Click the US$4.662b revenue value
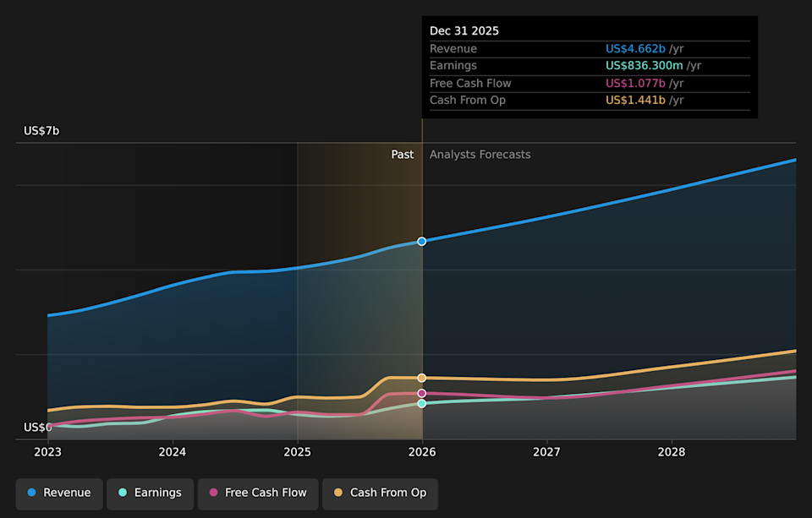 coord(635,49)
